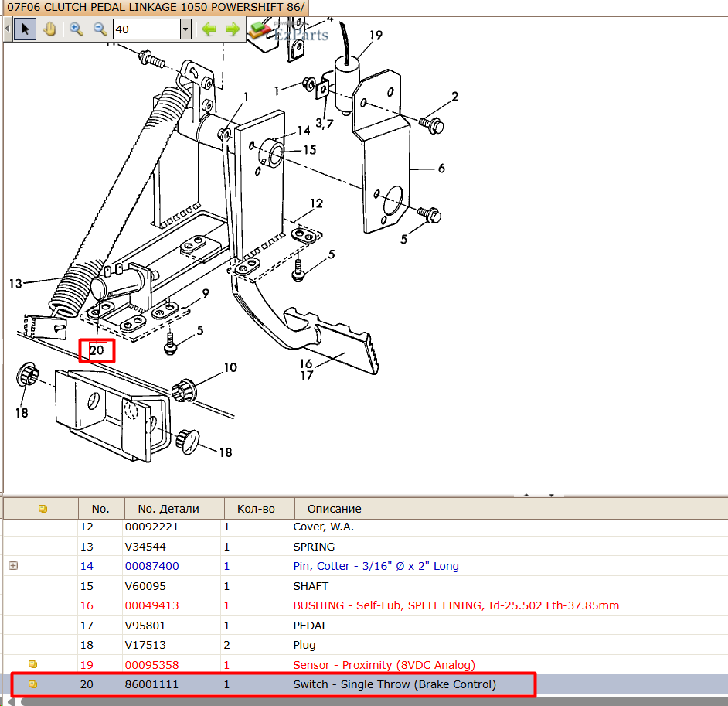Expand row 14 Pin, Cotter plus box
This screenshot has width=728, height=706.
click(13, 566)
